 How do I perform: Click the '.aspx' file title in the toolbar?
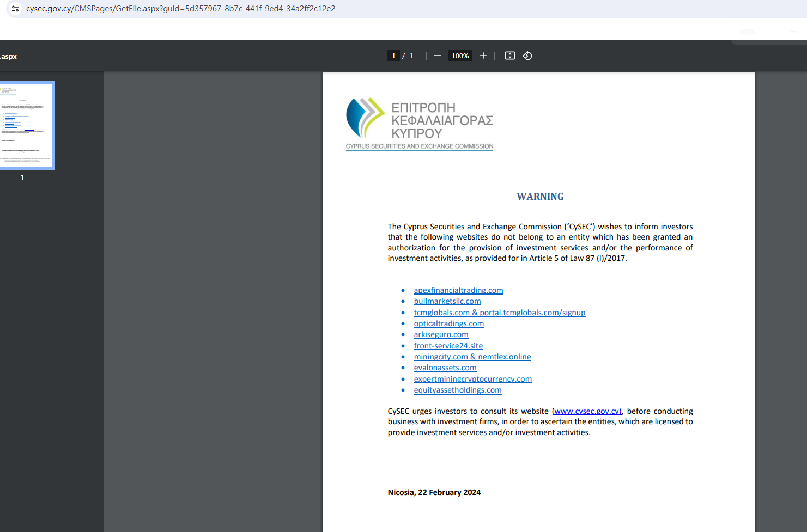click(9, 57)
